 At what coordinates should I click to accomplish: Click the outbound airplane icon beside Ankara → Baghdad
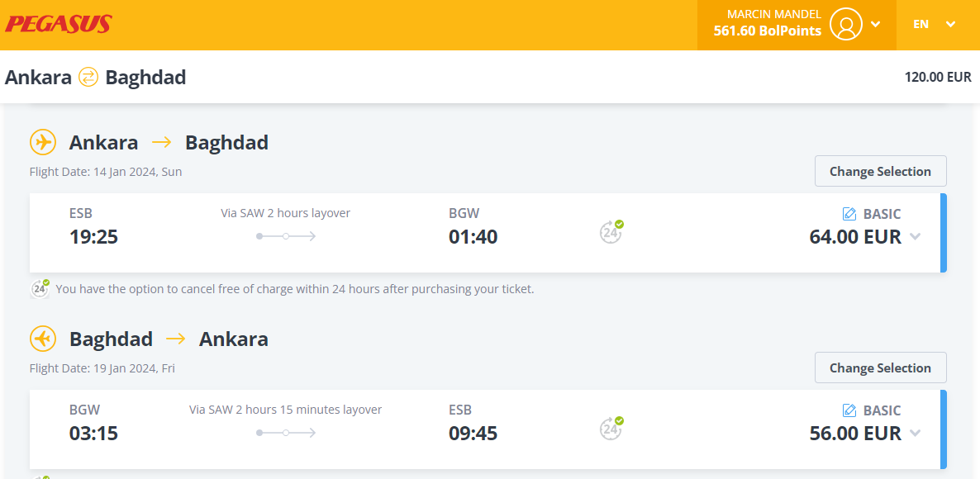pyautogui.click(x=43, y=142)
